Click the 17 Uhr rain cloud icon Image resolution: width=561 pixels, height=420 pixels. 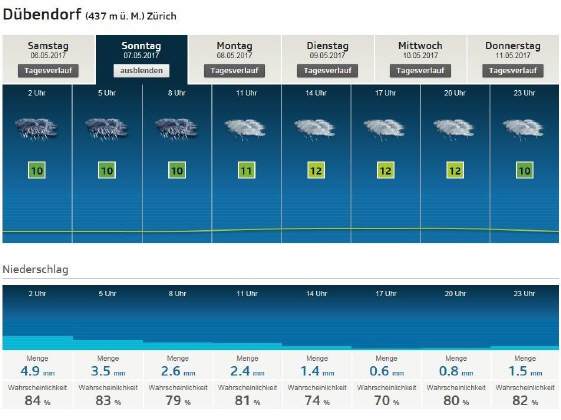click(x=385, y=130)
